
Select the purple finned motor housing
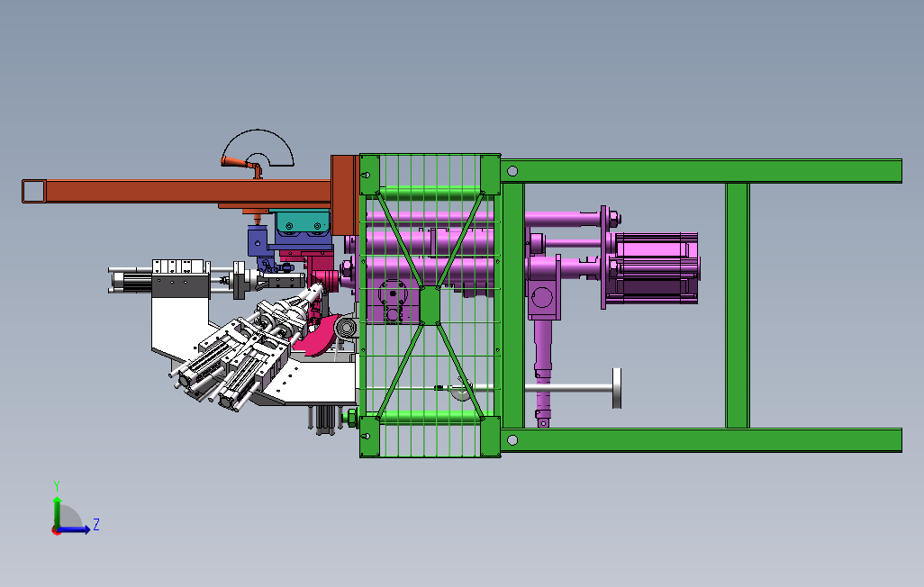pos(656,269)
